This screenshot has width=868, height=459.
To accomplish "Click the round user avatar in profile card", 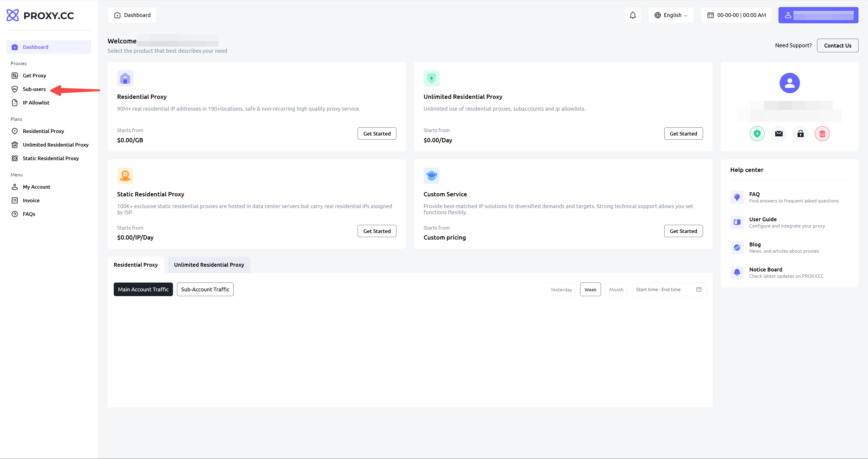I will [790, 83].
